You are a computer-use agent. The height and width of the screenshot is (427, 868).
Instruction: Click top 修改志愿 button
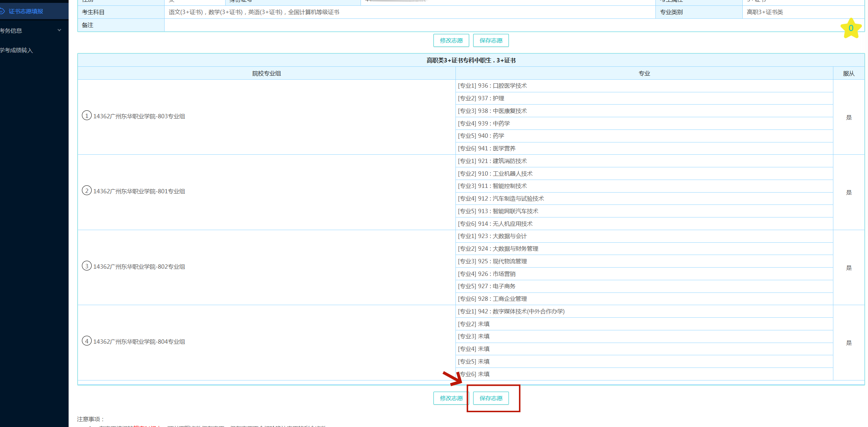point(451,40)
